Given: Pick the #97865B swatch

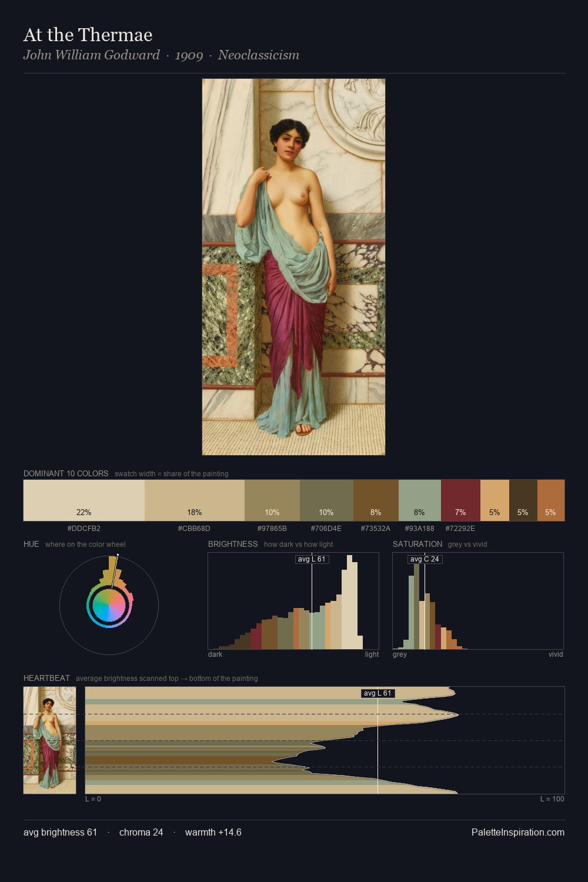Looking at the screenshot, I should [272, 500].
